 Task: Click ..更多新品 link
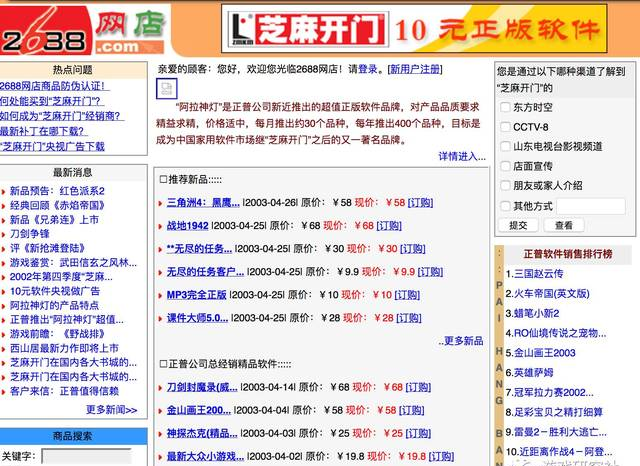461,341
